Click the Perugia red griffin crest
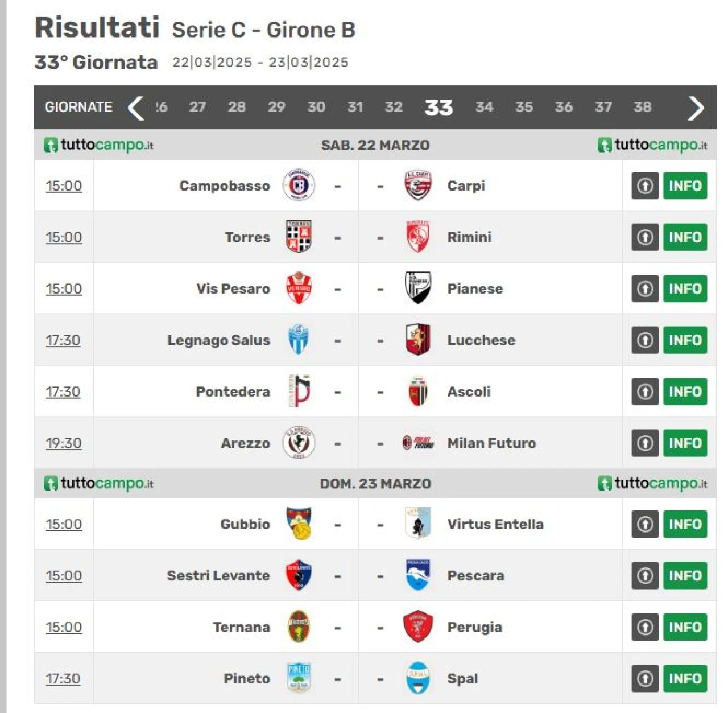Screen dimensions: 728x713 click(418, 627)
